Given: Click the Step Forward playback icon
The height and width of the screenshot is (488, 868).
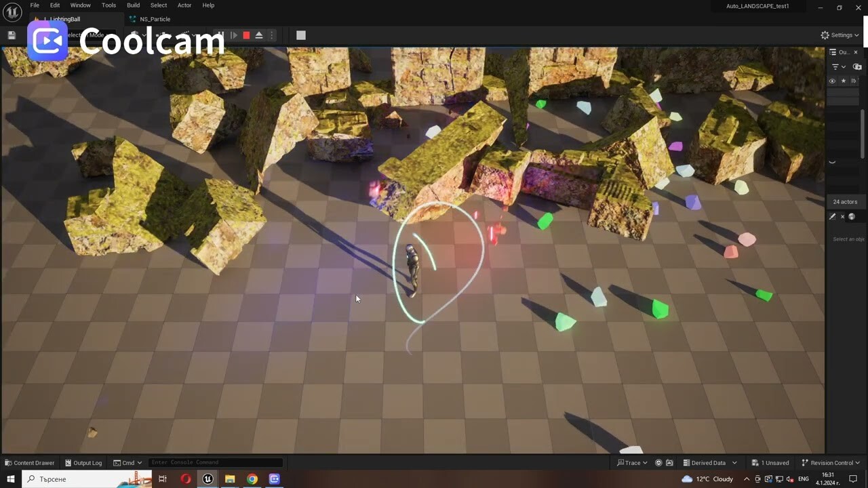Looking at the screenshot, I should (233, 35).
